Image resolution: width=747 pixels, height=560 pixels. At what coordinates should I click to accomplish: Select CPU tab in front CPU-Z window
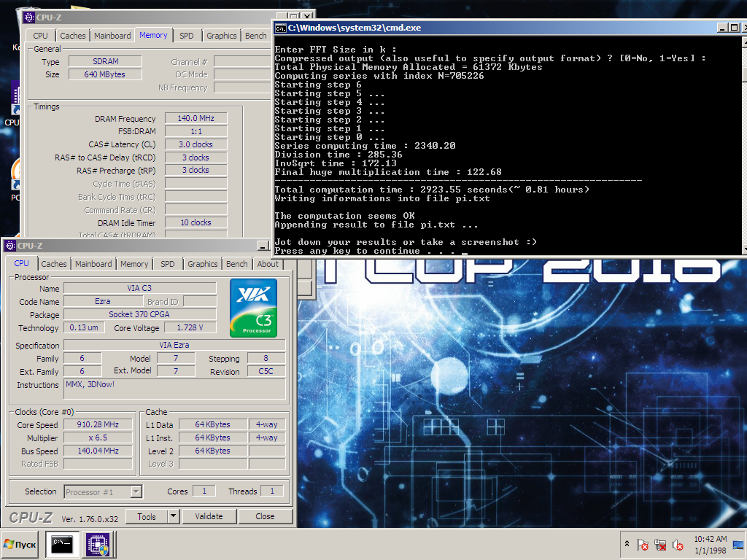pos(21,263)
